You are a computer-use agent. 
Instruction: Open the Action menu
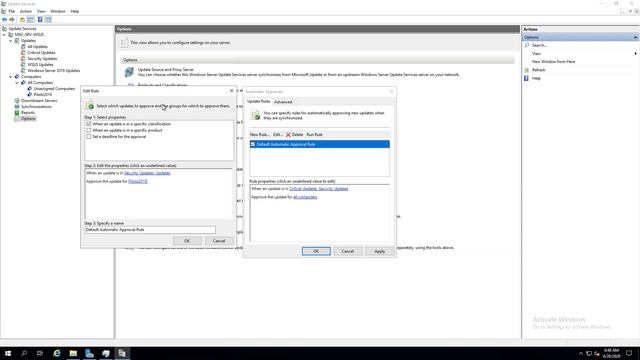[26, 11]
